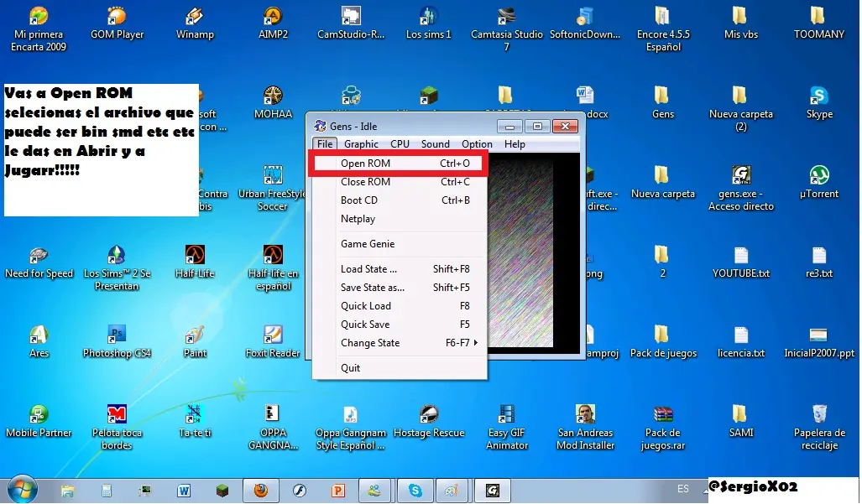The width and height of the screenshot is (862, 504).
Task: Select the SoftonicDown... desktop icon
Action: click(585, 24)
